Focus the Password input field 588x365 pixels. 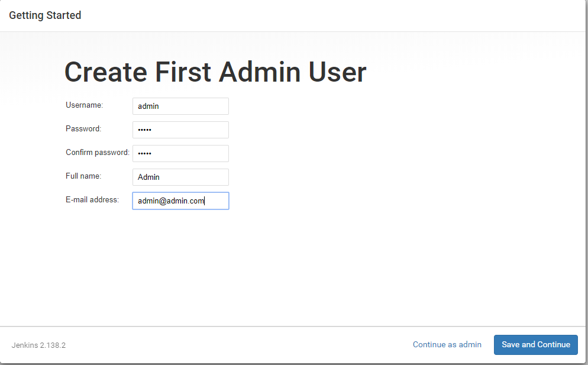(180, 130)
